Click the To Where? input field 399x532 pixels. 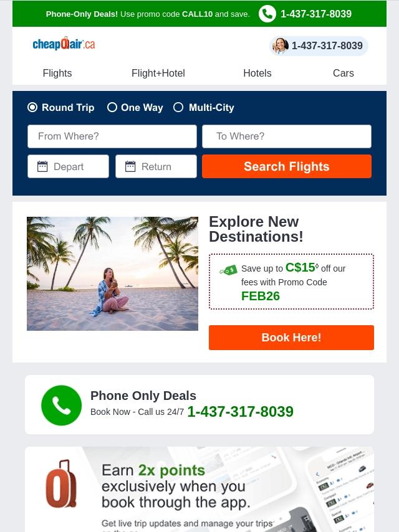pyautogui.click(x=287, y=136)
